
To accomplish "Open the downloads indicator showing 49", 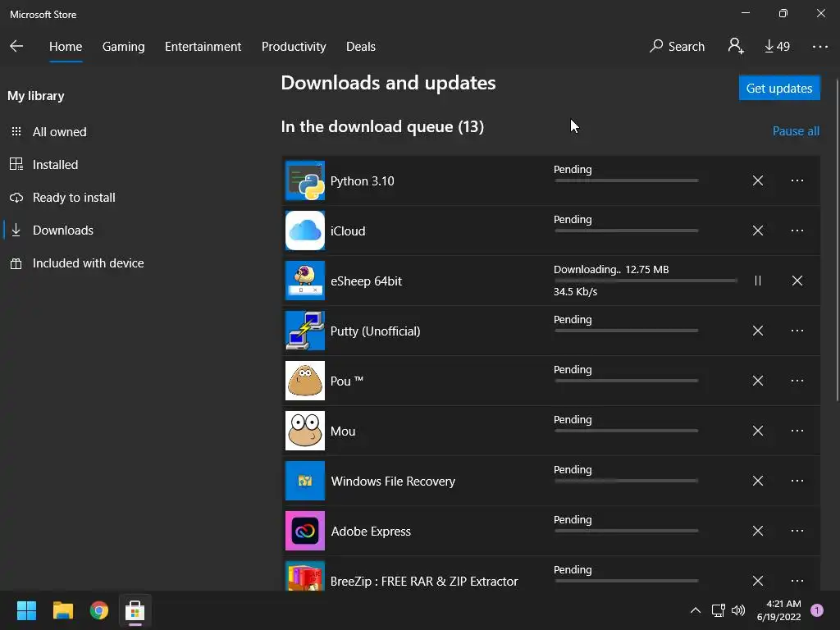I will pos(777,46).
